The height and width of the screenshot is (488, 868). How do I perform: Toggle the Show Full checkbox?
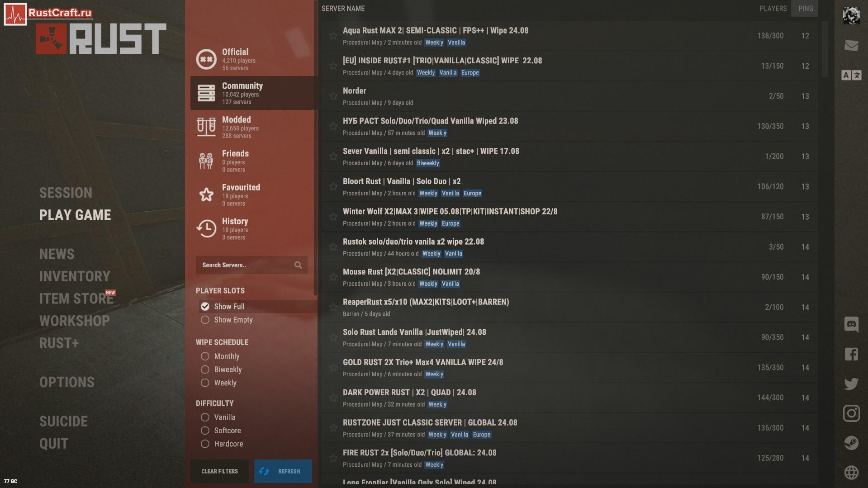[205, 307]
